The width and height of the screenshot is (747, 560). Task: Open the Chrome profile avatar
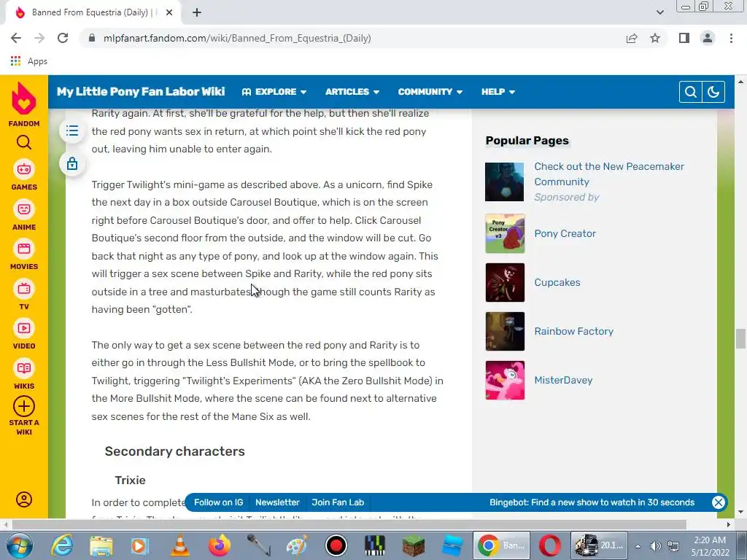[x=708, y=38]
